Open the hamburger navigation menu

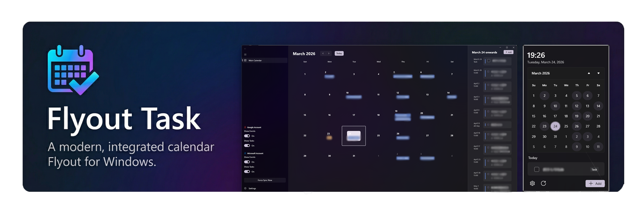[245, 55]
